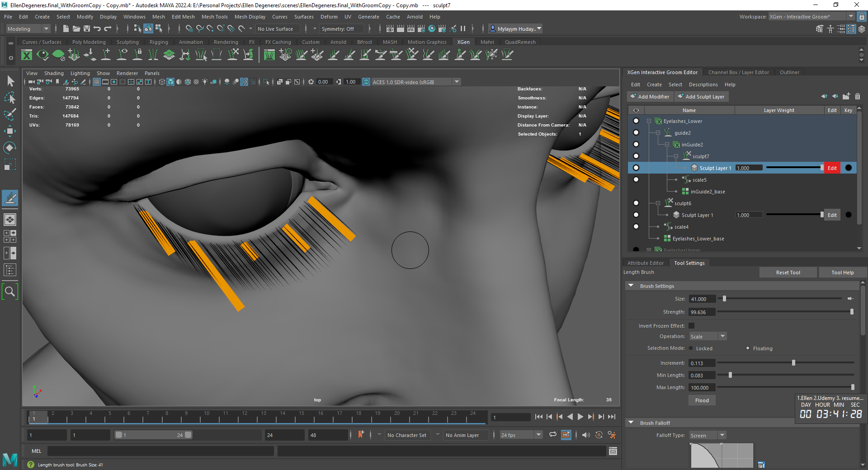Toggle visibility of the sculpt6 layer
This screenshot has width=868, height=470.
tap(636, 203)
